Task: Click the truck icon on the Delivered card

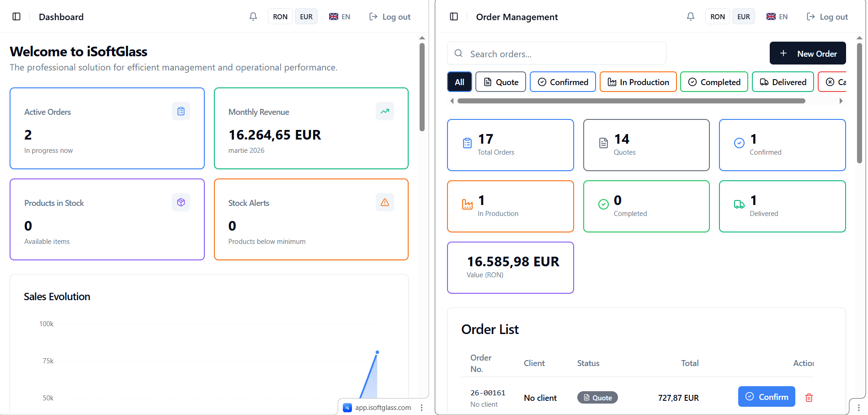Action: click(x=739, y=205)
